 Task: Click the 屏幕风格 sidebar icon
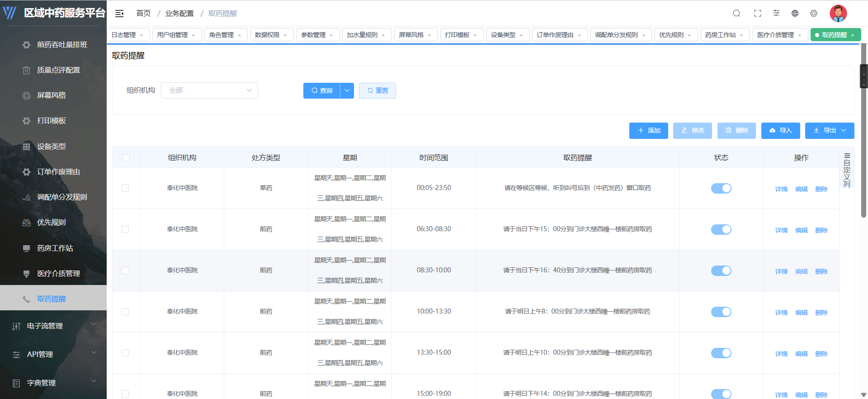coord(27,95)
